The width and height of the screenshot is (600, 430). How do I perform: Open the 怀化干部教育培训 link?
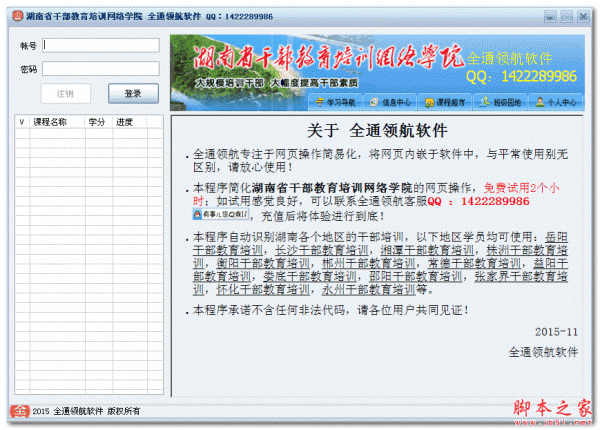tap(263, 290)
